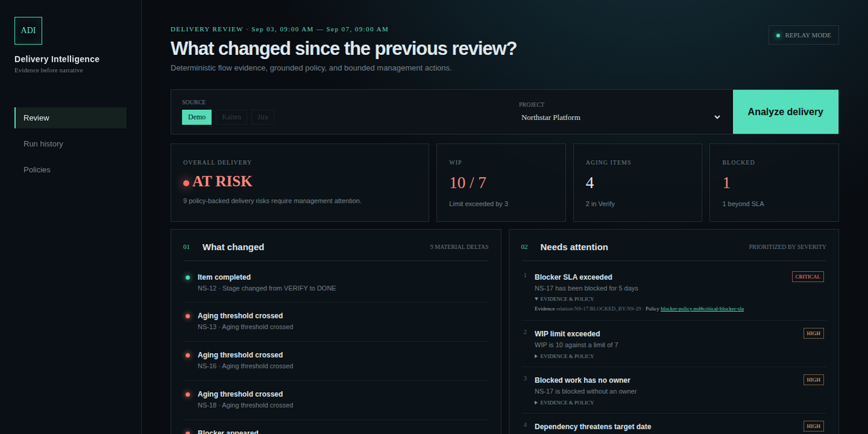
Task: Click the WIP limit exceeded title
Action: pos(567,334)
